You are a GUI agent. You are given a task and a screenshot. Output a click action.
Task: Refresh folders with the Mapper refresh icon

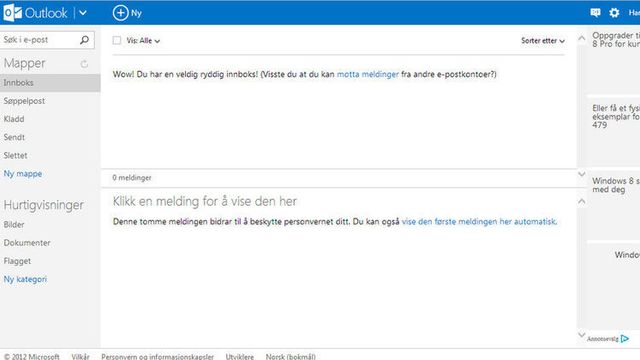coord(84,64)
